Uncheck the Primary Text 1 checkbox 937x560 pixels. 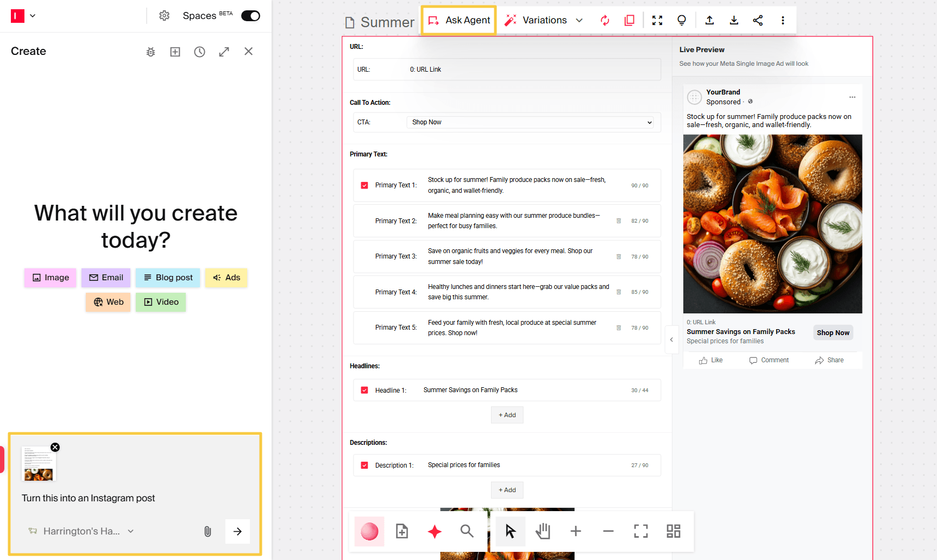pyautogui.click(x=364, y=185)
